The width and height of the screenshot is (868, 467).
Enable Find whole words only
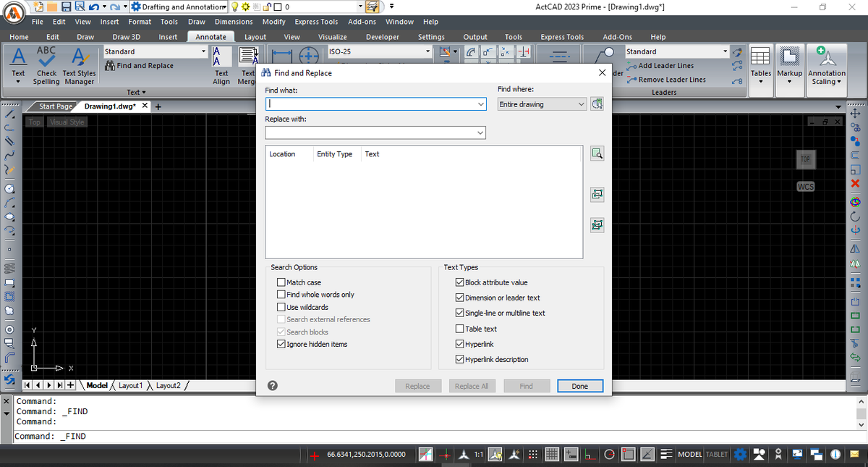click(x=281, y=295)
